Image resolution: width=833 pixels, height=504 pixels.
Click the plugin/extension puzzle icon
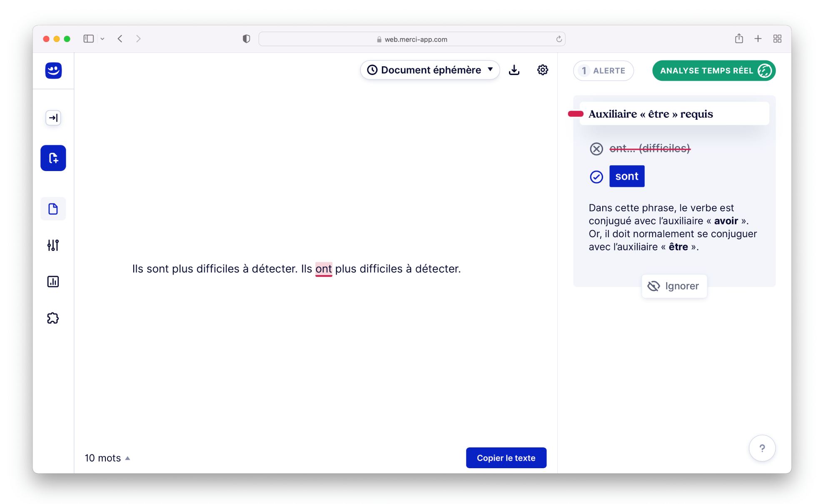pyautogui.click(x=54, y=318)
